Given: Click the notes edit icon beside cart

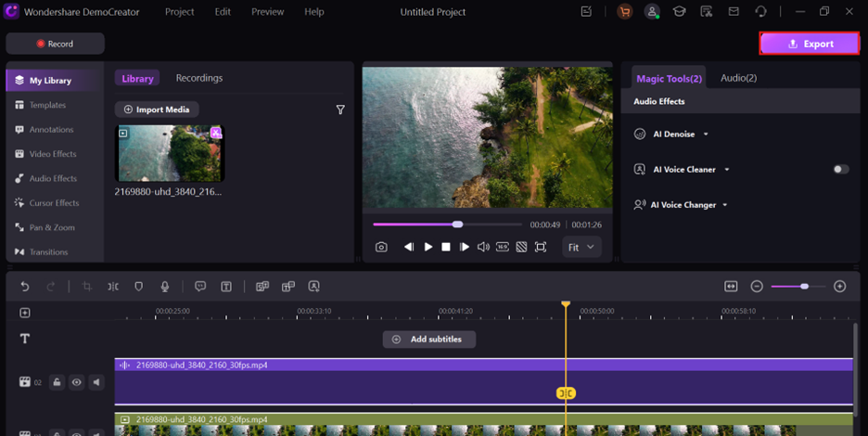Looking at the screenshot, I should (586, 12).
